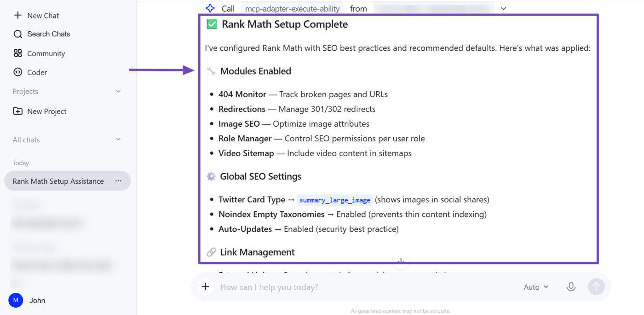Click the John account name
This screenshot has width=644, height=315.
[x=37, y=301]
